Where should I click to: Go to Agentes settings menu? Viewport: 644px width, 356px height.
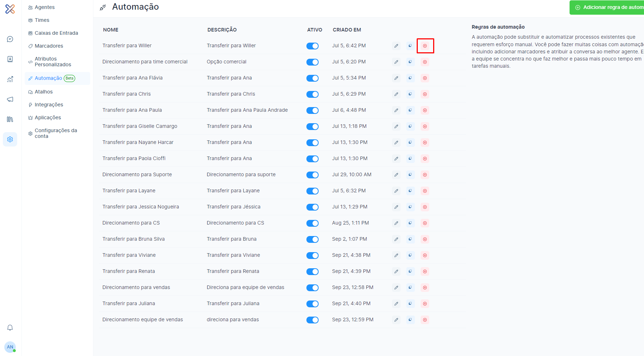(x=44, y=7)
